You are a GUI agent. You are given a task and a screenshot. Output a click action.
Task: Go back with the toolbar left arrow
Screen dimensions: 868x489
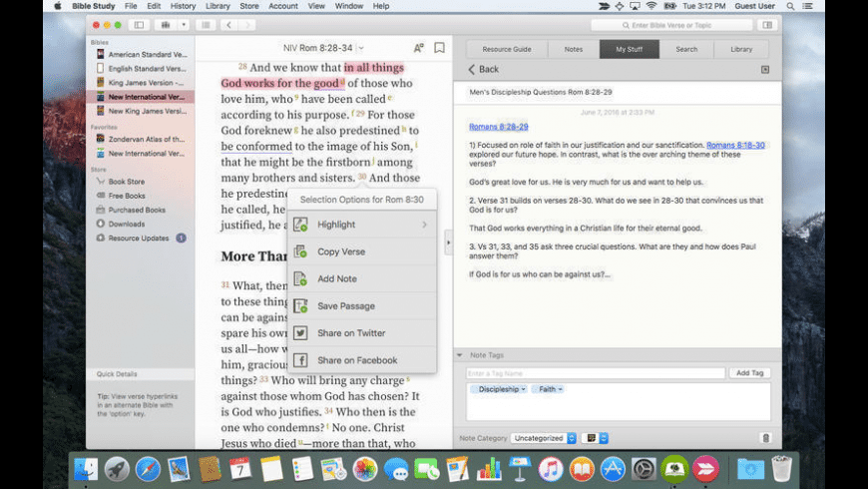coord(228,25)
